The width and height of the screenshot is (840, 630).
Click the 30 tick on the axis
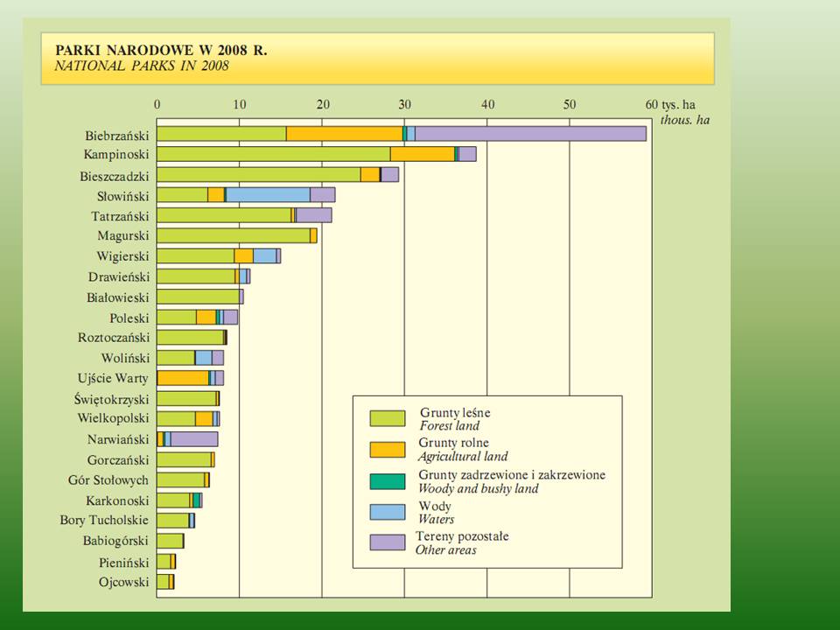pos(404,104)
